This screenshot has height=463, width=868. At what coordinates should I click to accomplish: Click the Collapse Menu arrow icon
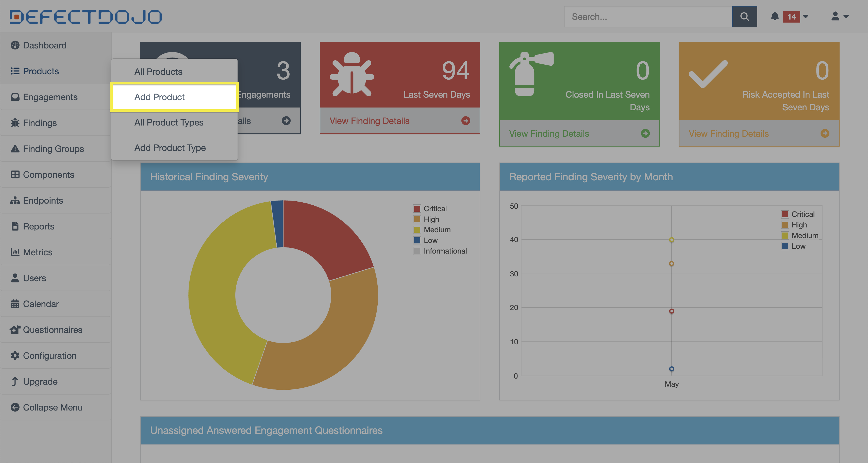point(15,407)
